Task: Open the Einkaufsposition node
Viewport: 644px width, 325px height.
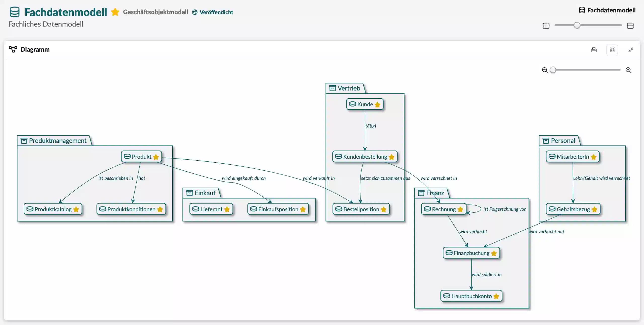Action: point(278,209)
